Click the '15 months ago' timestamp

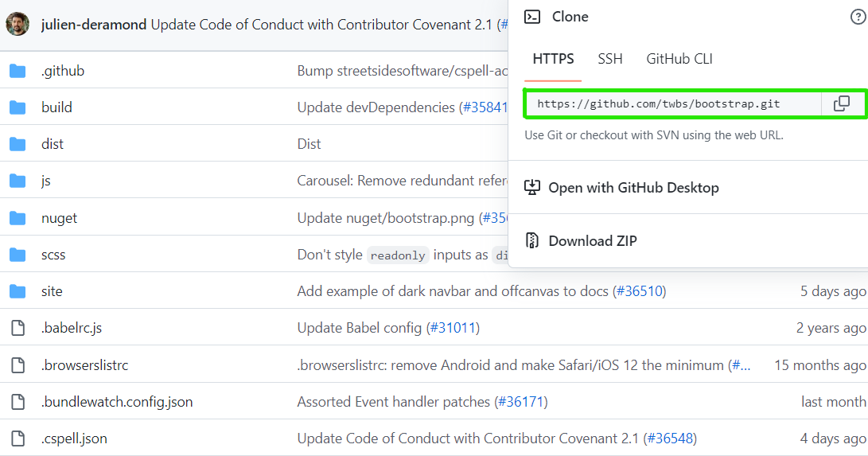tap(819, 364)
